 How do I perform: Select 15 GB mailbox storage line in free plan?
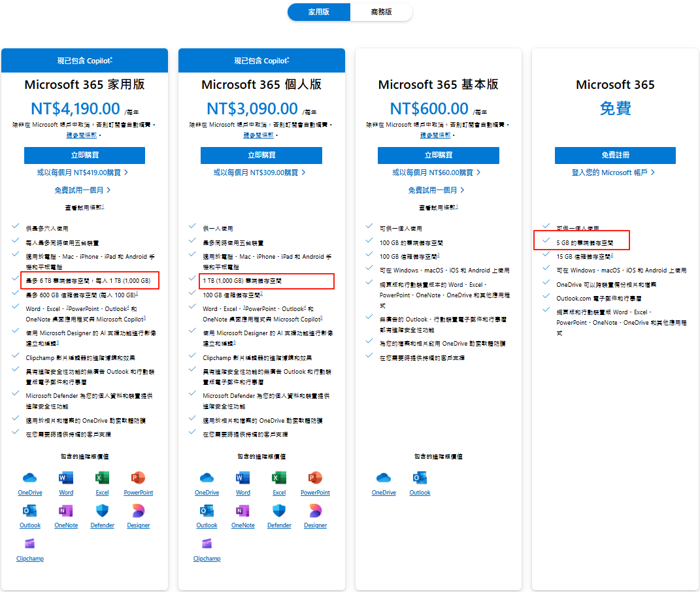tap(584, 257)
